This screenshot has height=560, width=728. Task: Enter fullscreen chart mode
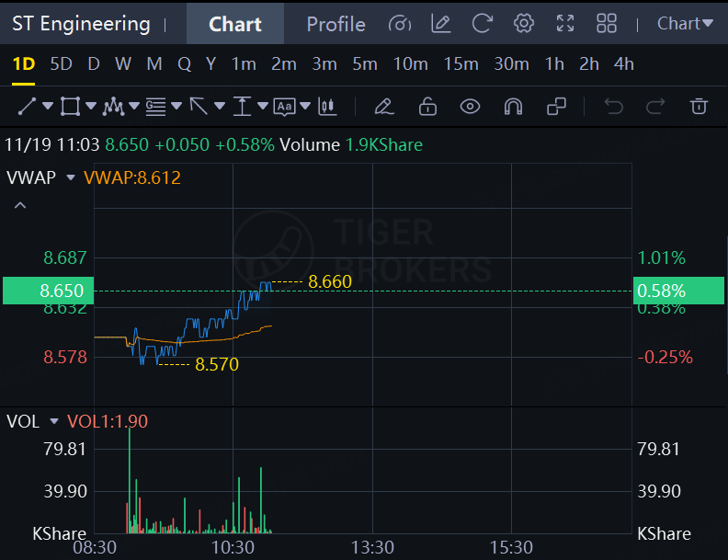point(565,23)
